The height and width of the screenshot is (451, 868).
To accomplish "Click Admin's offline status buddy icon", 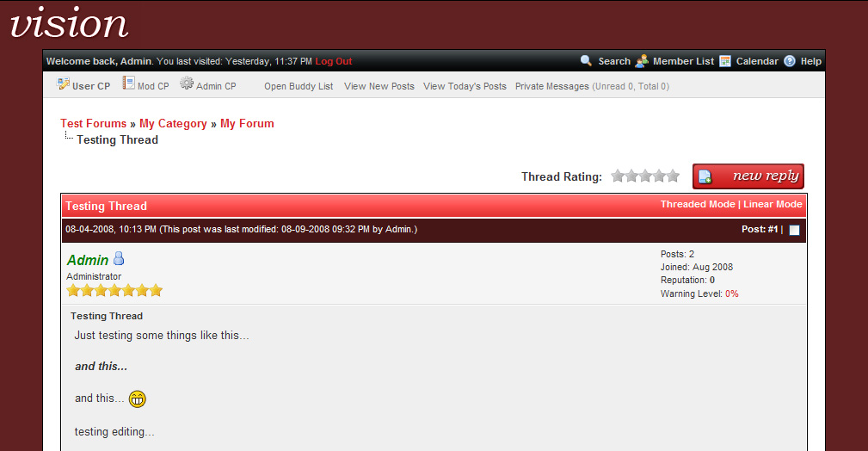I will pyautogui.click(x=119, y=258).
